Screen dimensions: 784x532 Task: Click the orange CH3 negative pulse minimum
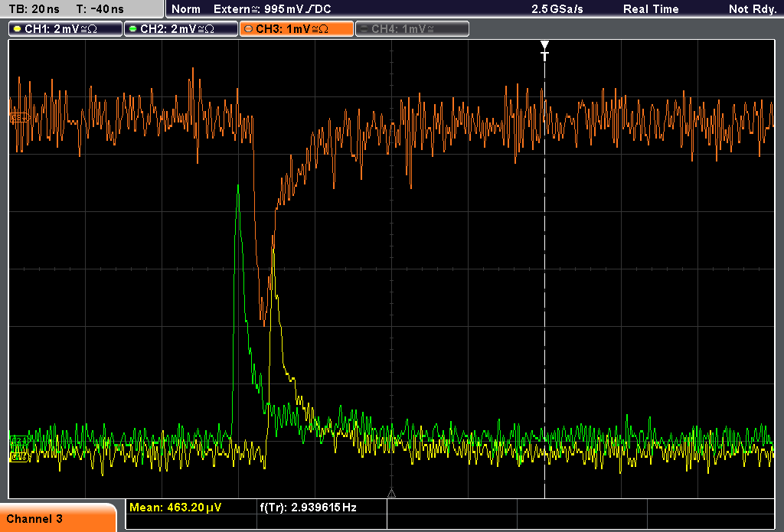pos(264,324)
